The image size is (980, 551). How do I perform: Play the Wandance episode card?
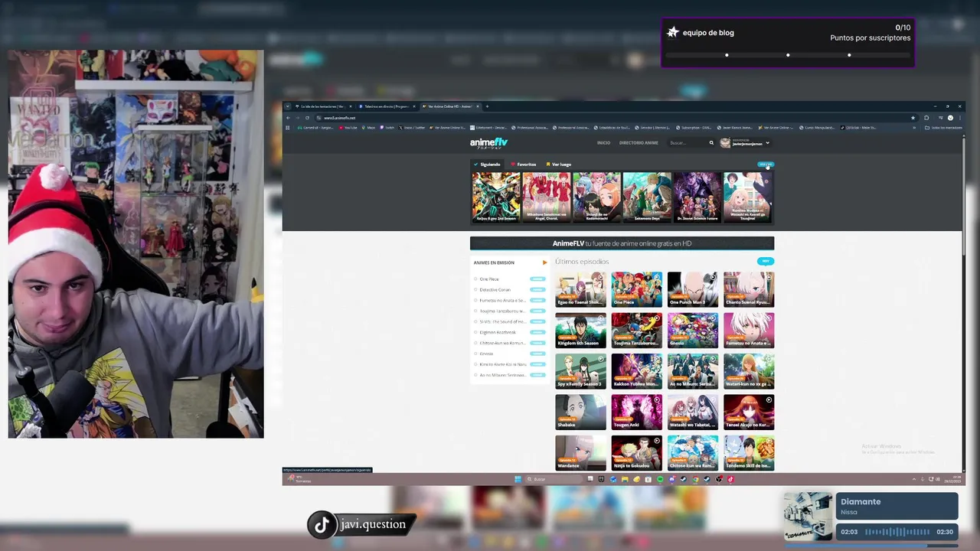coord(580,453)
